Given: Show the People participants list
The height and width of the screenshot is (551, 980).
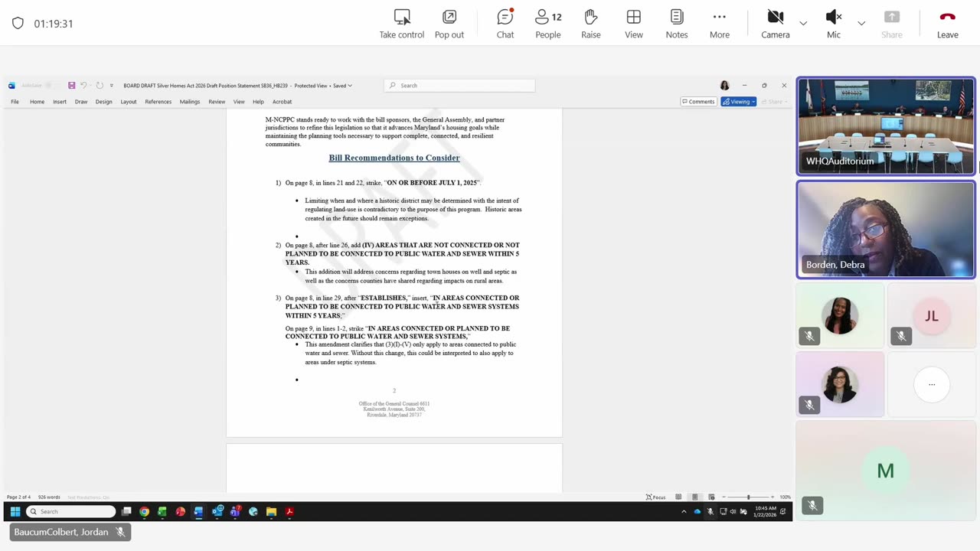Looking at the screenshot, I should pos(548,24).
